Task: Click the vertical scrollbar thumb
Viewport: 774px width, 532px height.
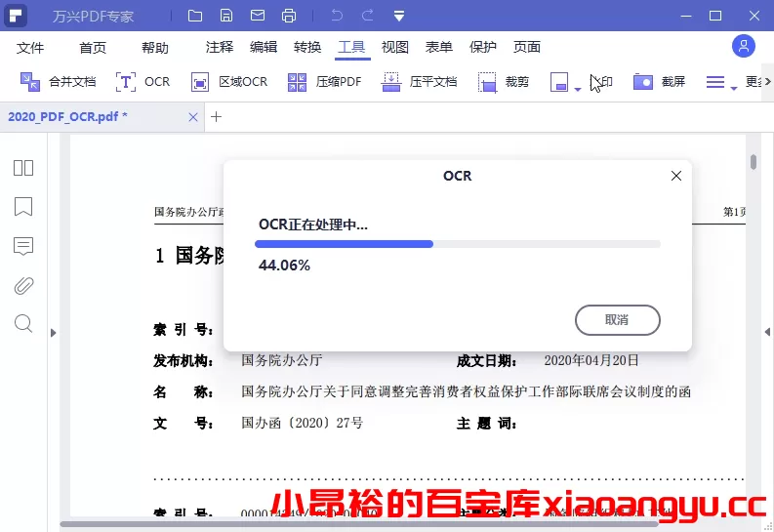Action: click(754, 162)
